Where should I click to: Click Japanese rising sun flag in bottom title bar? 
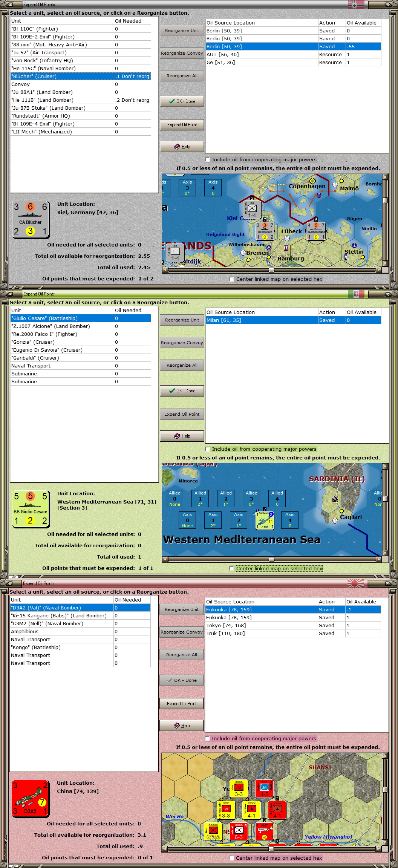point(356,583)
